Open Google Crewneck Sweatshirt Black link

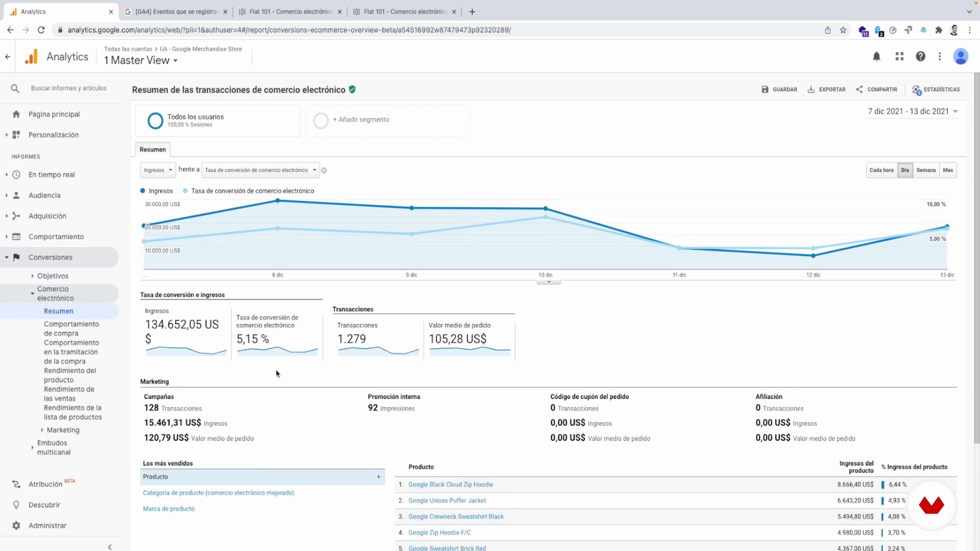(456, 516)
